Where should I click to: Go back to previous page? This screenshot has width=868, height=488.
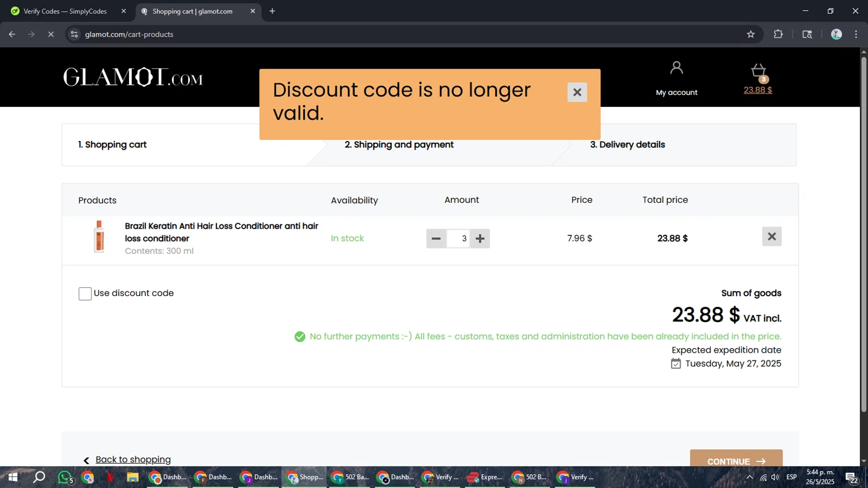tap(12, 34)
